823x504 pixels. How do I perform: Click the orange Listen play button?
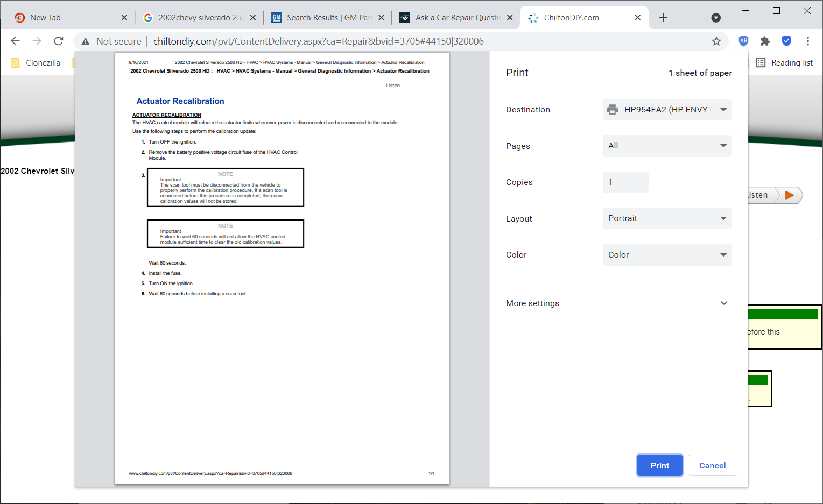click(x=790, y=195)
